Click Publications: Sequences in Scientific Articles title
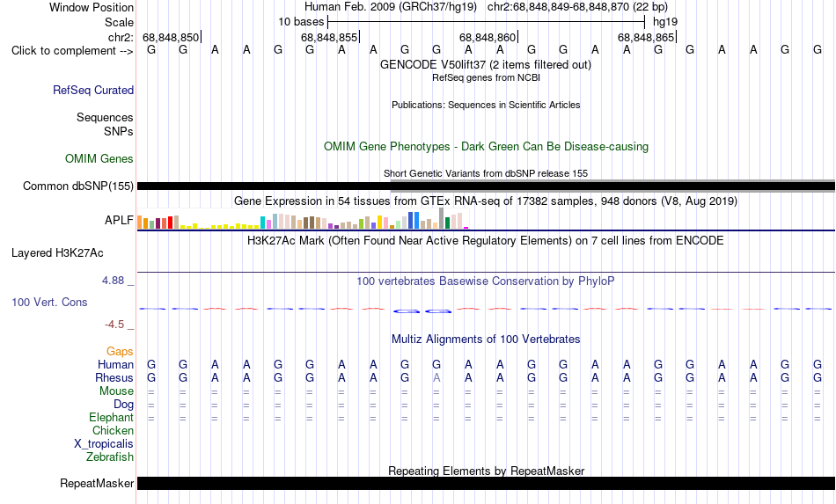The height and width of the screenshot is (504, 836). tap(486, 105)
